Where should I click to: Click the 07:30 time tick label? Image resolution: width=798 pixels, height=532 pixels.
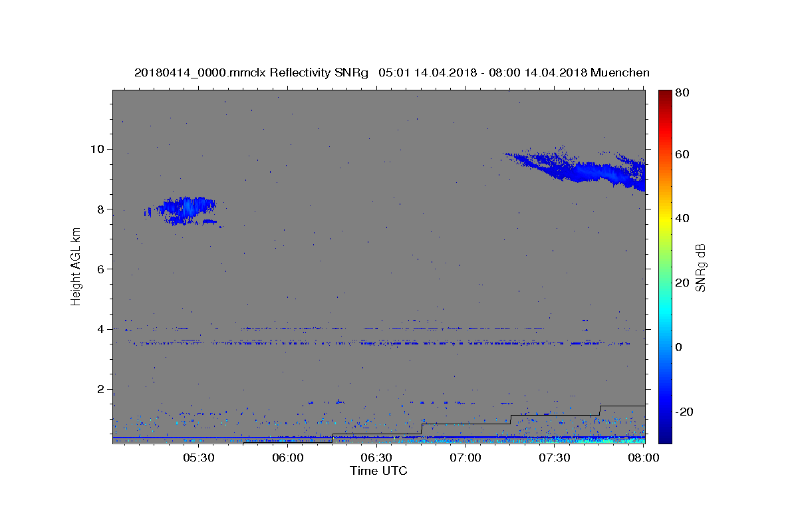pos(555,458)
